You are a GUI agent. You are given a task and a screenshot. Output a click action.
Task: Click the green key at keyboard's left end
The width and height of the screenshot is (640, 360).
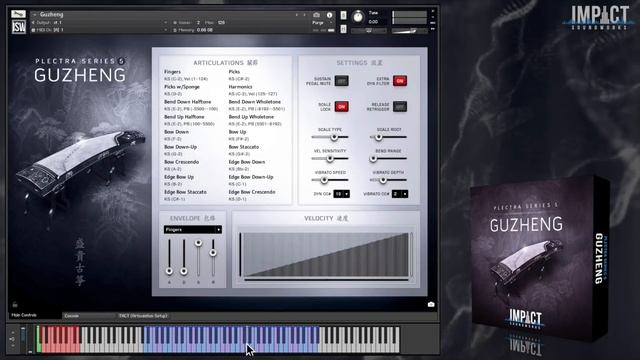[x=38, y=339]
